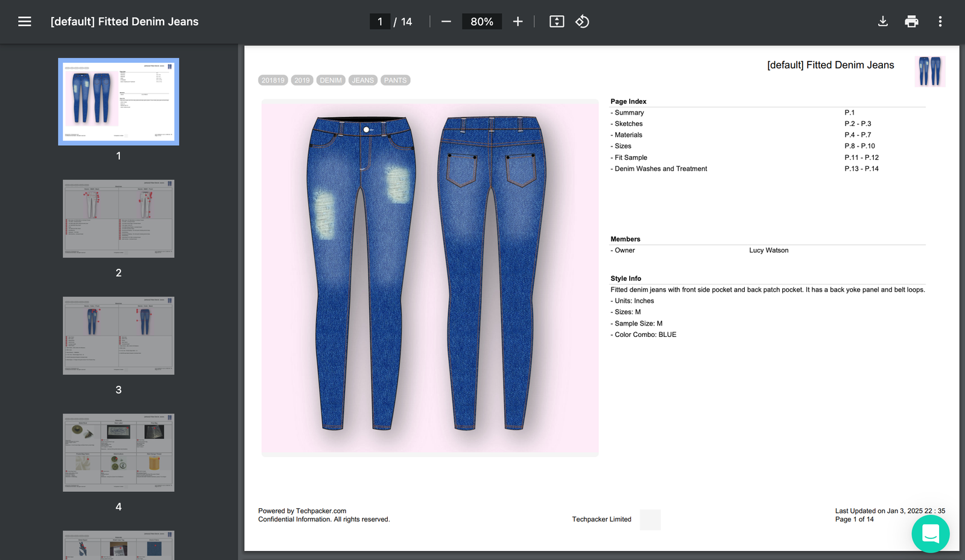Click the print document icon
Screen dimensions: 965x560
(911, 21)
